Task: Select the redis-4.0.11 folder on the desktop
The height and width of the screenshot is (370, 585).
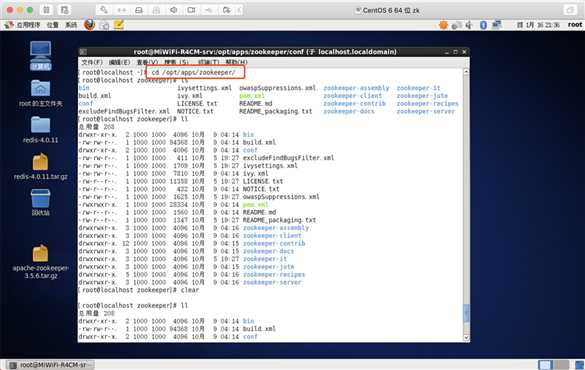Action: [x=41, y=129]
